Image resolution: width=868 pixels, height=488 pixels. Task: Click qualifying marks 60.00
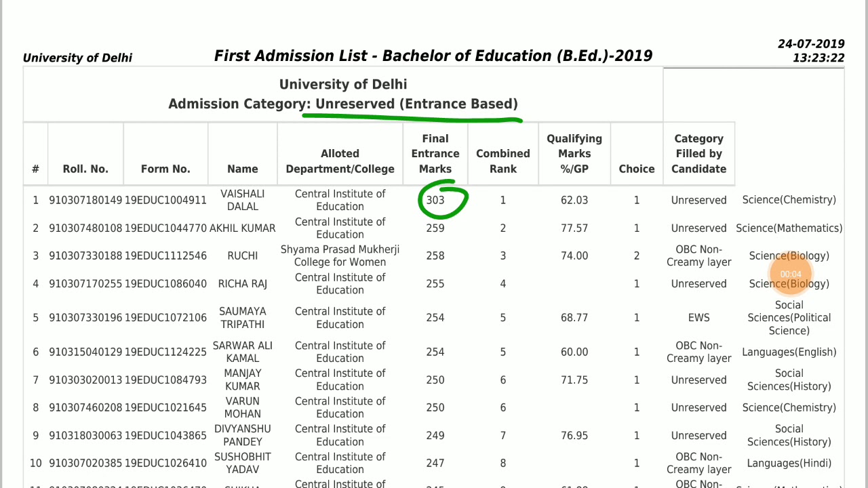[x=574, y=352]
